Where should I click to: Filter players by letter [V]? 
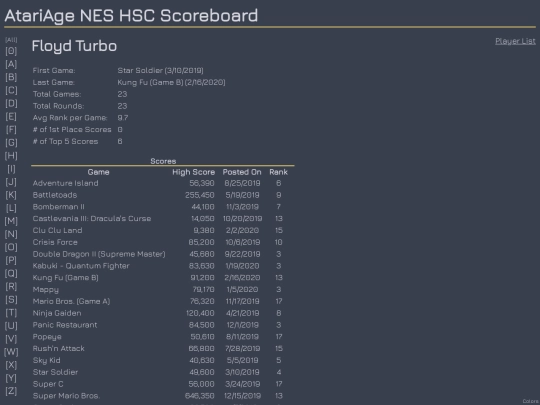pos(11,339)
